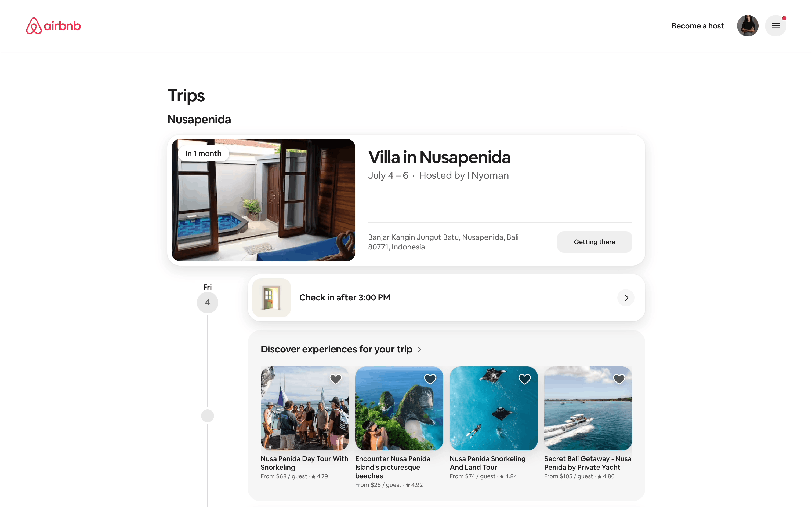The image size is (812, 507).
Task: Click the Check in after 3:00 PM row
Action: click(446, 298)
